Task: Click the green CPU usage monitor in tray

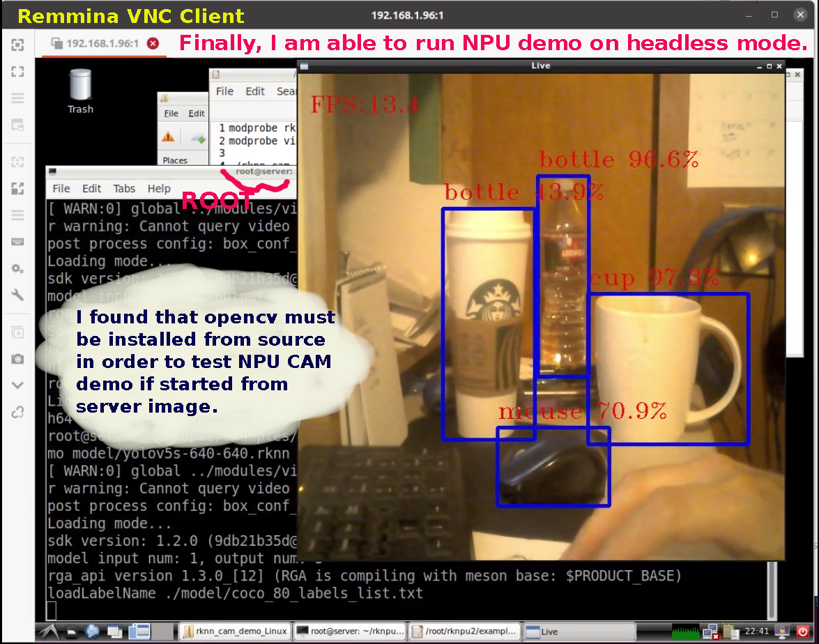Action: point(685,632)
